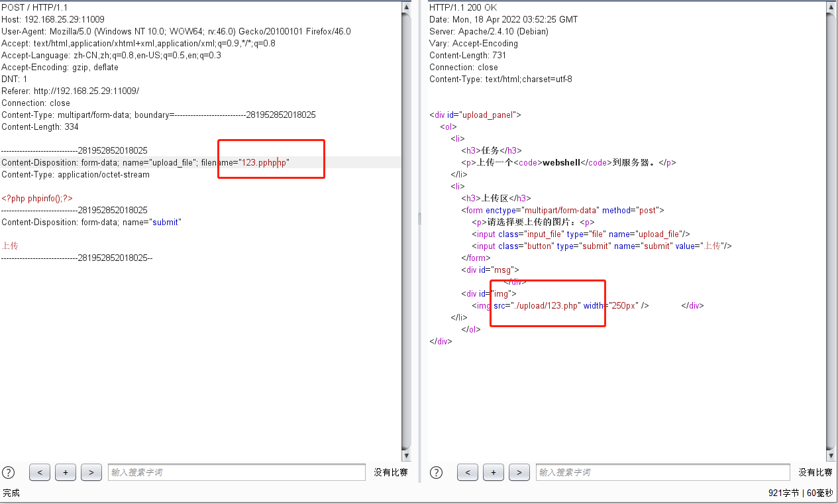Viewport: 838px width, 504px height.
Task: Click the div id="upload_panel" line
Action: [x=475, y=115]
